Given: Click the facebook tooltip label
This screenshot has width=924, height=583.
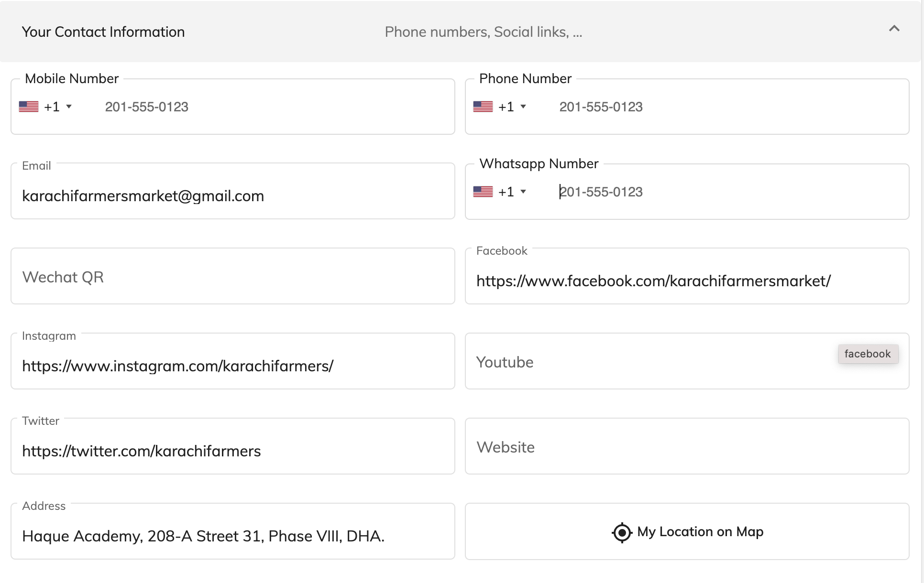Looking at the screenshot, I should pos(868,354).
